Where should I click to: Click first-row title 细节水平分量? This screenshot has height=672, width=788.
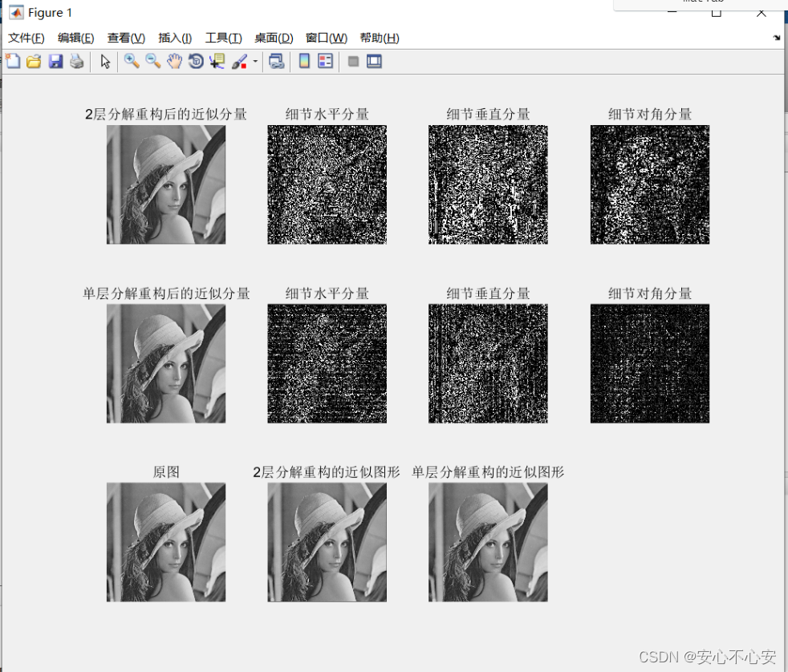click(327, 115)
